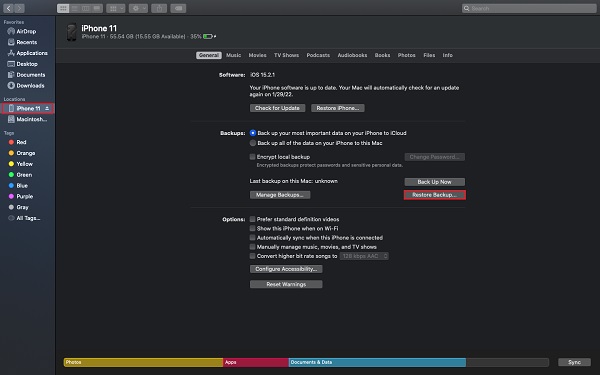Enable Encrypt local backup checkbox

click(x=252, y=157)
